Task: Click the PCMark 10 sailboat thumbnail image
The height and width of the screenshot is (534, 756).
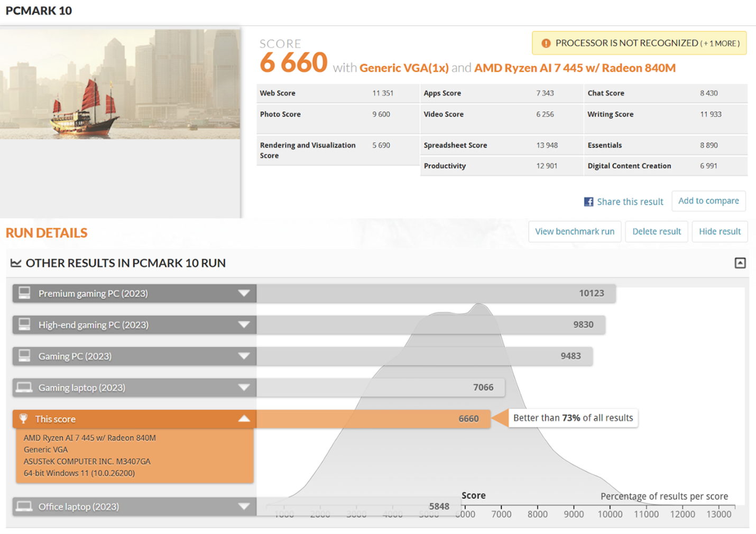Action: (x=120, y=85)
